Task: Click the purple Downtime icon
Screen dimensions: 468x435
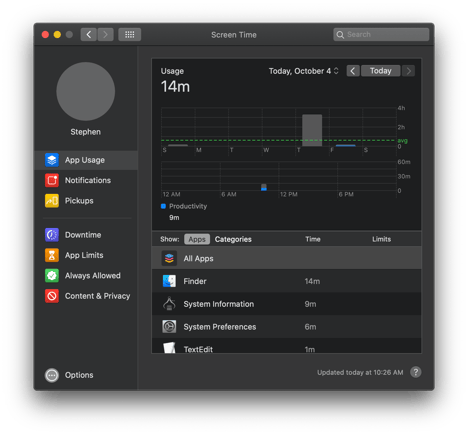Action: (52, 235)
